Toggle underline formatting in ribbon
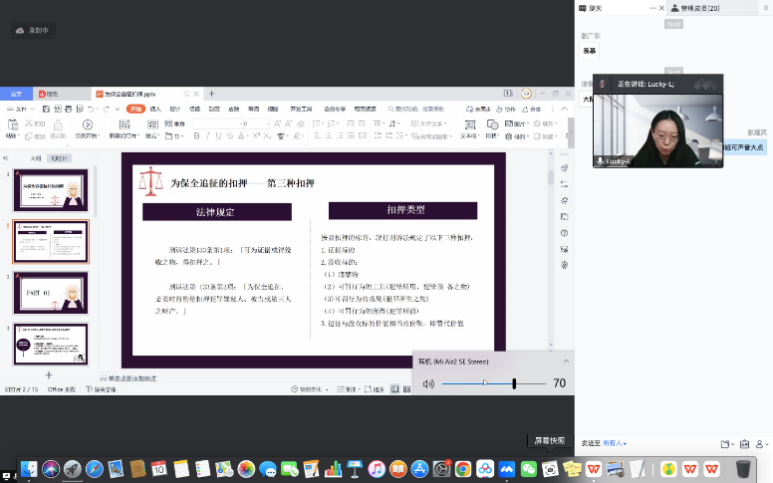Screen dimensions: 773x483 click(x=220, y=135)
